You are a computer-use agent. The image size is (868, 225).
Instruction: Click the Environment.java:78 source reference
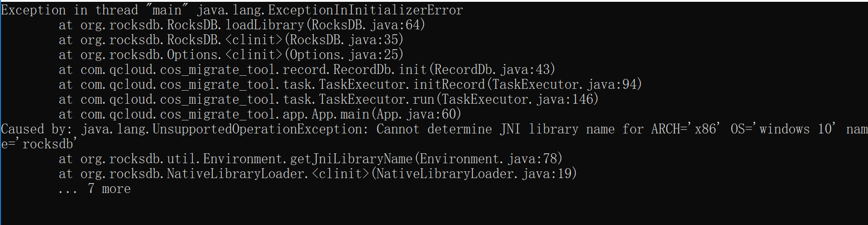point(488,159)
